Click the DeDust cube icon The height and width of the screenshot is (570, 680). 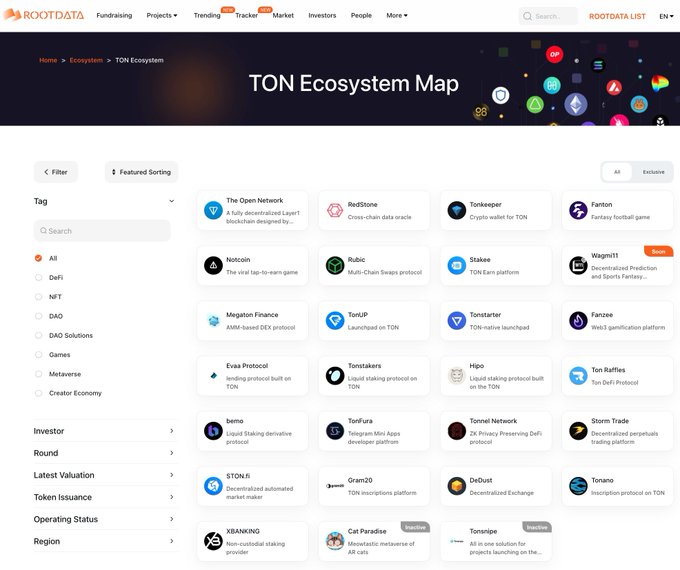point(457,486)
